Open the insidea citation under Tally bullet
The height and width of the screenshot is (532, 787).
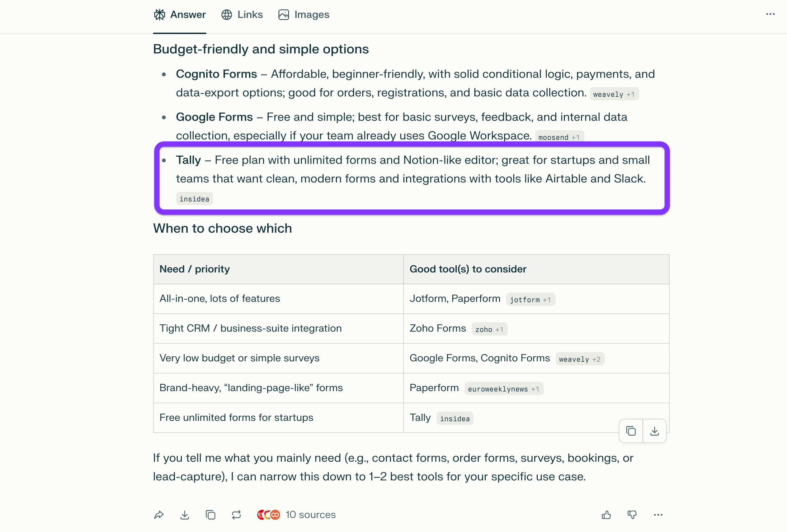pyautogui.click(x=194, y=199)
